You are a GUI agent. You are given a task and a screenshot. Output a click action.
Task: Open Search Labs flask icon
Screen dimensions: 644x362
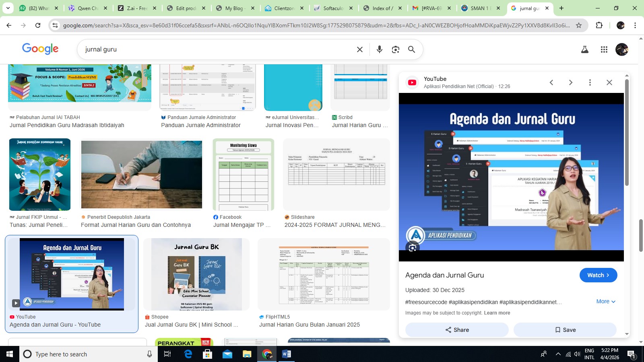point(584,49)
